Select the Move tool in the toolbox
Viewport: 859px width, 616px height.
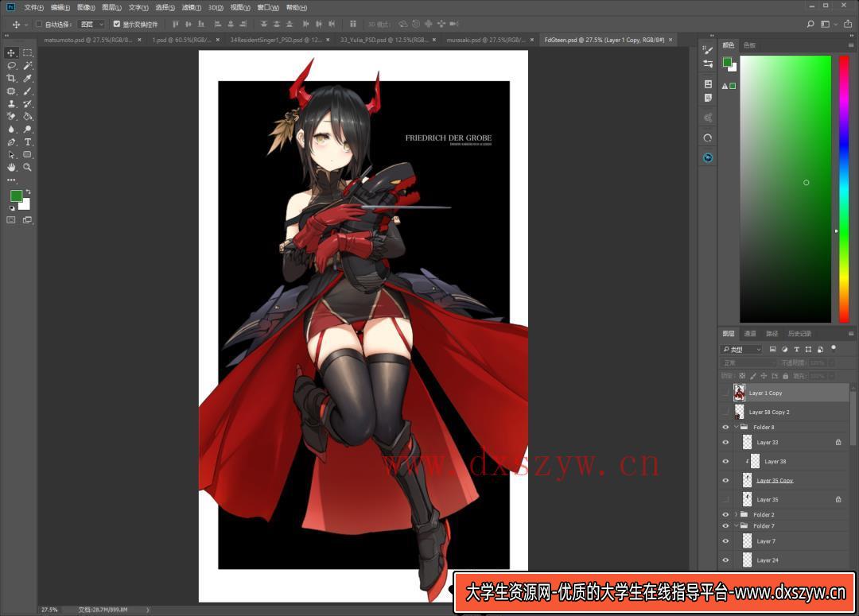11,53
